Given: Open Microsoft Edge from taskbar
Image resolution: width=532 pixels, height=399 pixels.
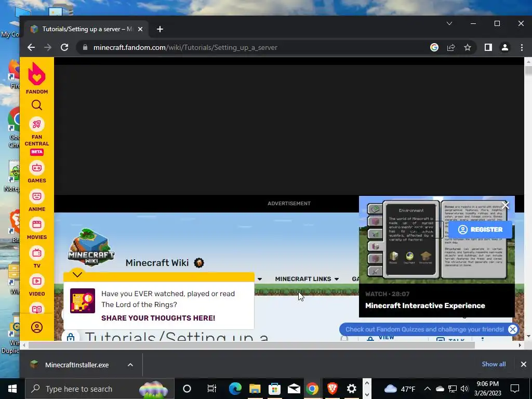Looking at the screenshot, I should click(235, 389).
